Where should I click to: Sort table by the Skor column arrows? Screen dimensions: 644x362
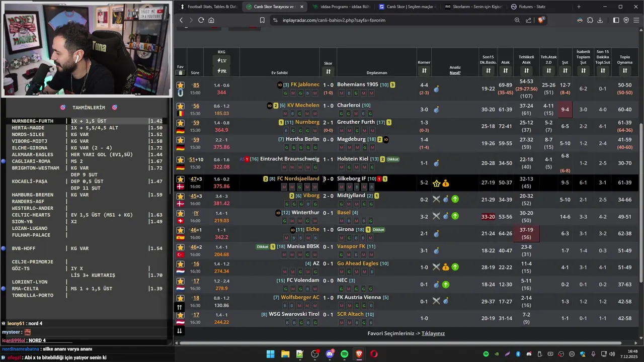[x=328, y=71]
